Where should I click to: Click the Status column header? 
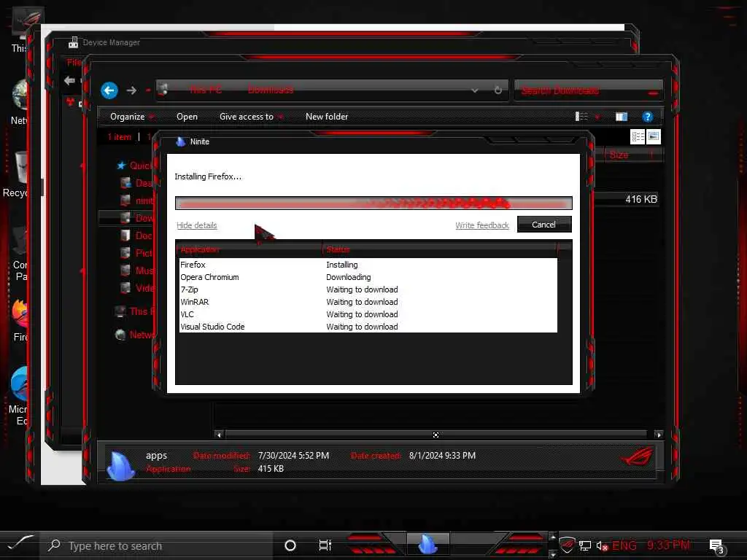pyautogui.click(x=440, y=249)
